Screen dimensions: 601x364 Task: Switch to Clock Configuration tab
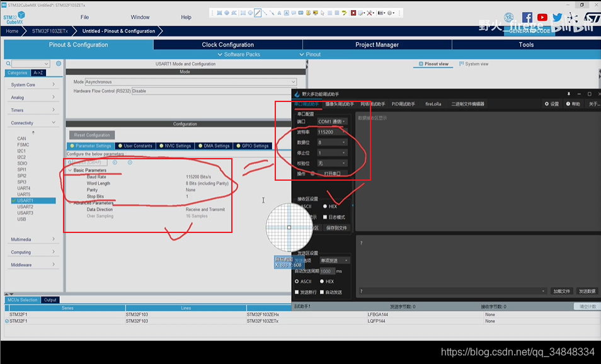[x=227, y=45]
